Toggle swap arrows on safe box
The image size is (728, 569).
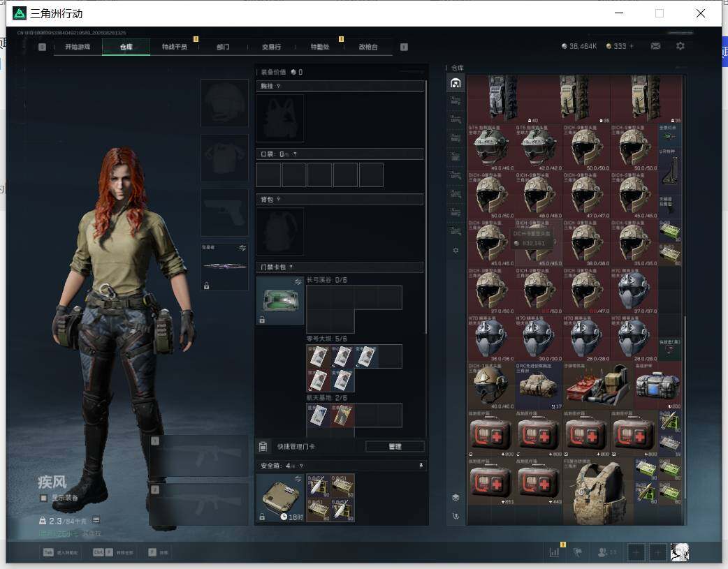[x=298, y=478]
